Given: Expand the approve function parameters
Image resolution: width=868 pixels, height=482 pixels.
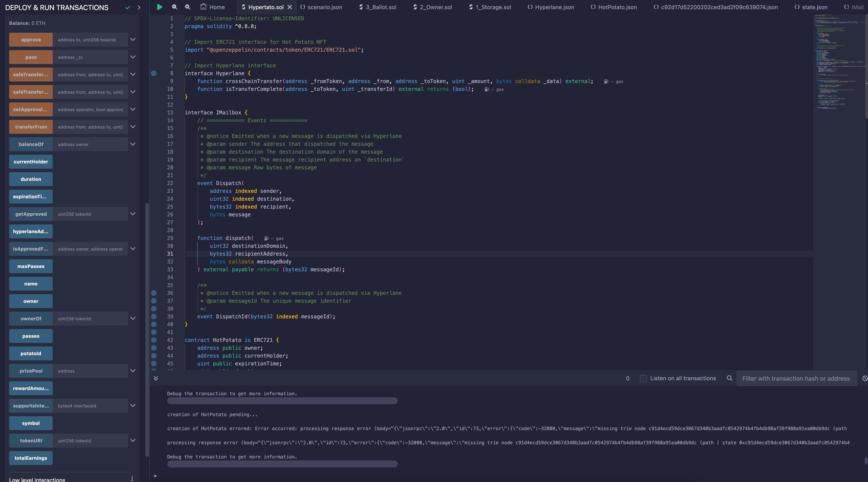Looking at the screenshot, I should pyautogui.click(x=133, y=39).
